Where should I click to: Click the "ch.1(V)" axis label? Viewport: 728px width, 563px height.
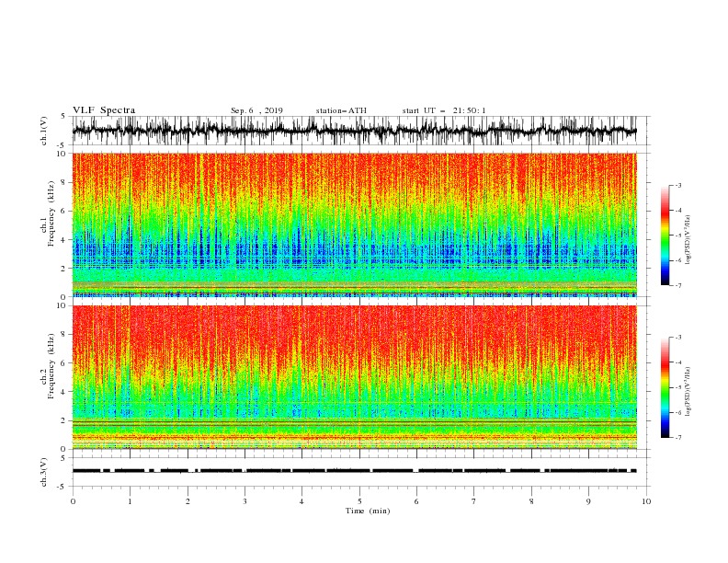coord(44,131)
